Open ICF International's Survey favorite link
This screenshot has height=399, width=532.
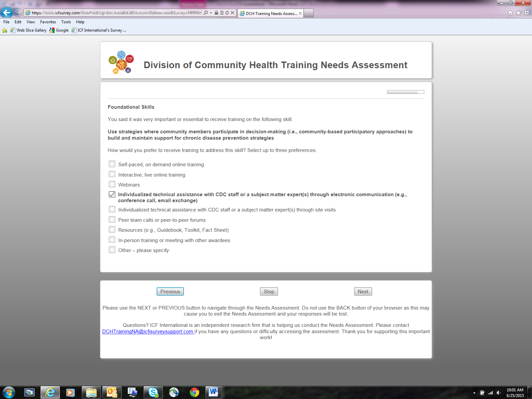click(99, 30)
